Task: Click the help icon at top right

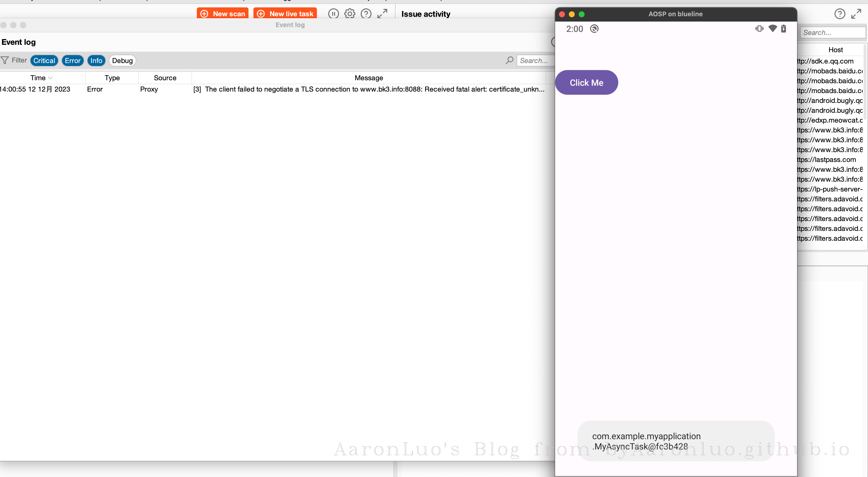Action: (x=839, y=14)
